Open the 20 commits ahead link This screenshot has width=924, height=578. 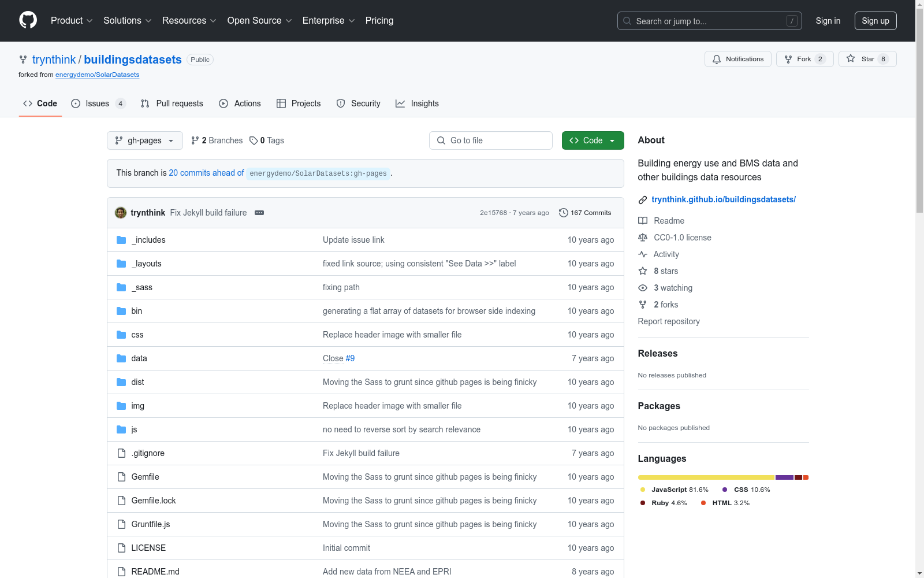pos(206,173)
